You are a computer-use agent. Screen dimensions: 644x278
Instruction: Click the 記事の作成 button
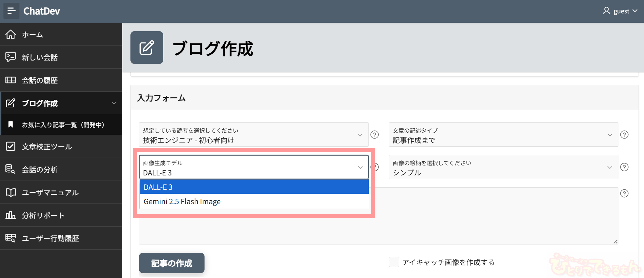click(172, 263)
